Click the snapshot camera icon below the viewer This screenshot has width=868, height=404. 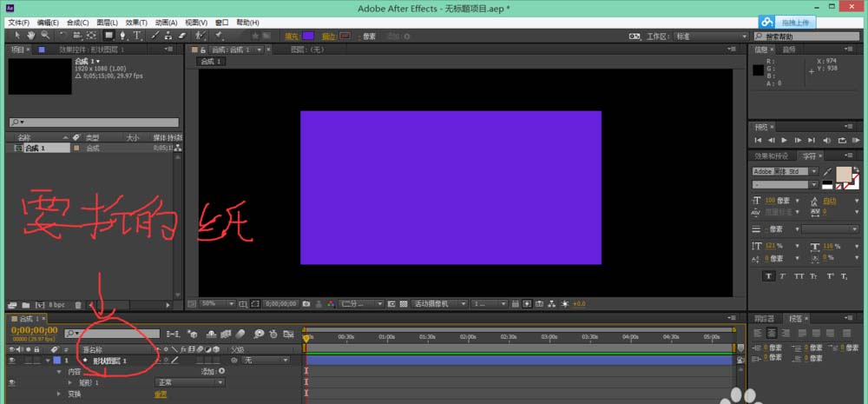(x=306, y=304)
